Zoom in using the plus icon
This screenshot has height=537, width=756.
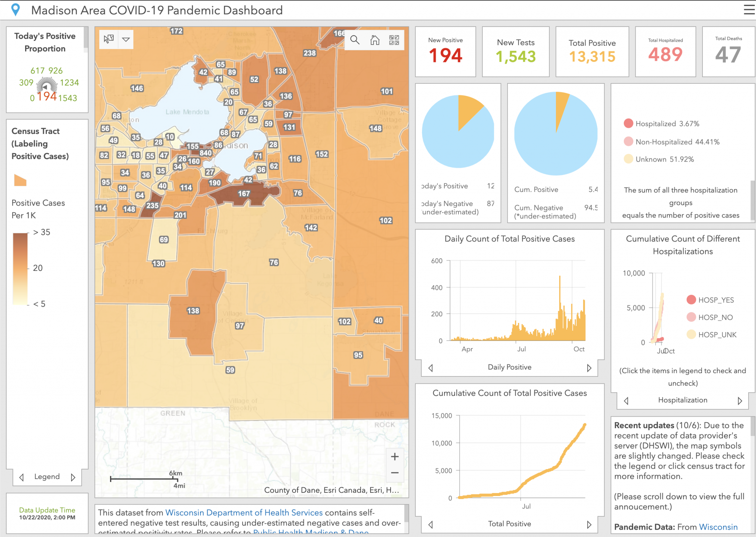point(395,457)
